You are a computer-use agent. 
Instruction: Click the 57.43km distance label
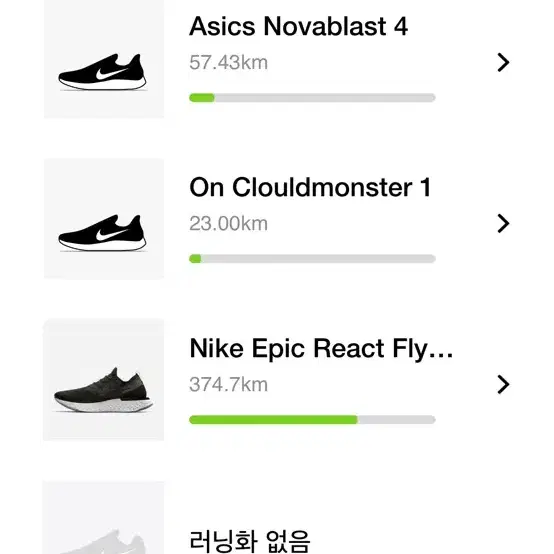[x=229, y=63]
